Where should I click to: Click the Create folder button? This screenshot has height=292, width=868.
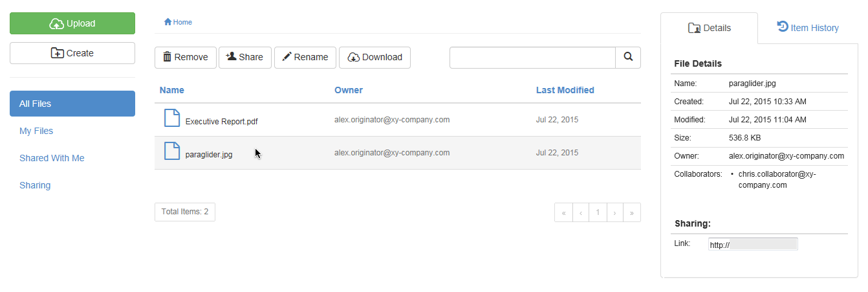coord(72,53)
